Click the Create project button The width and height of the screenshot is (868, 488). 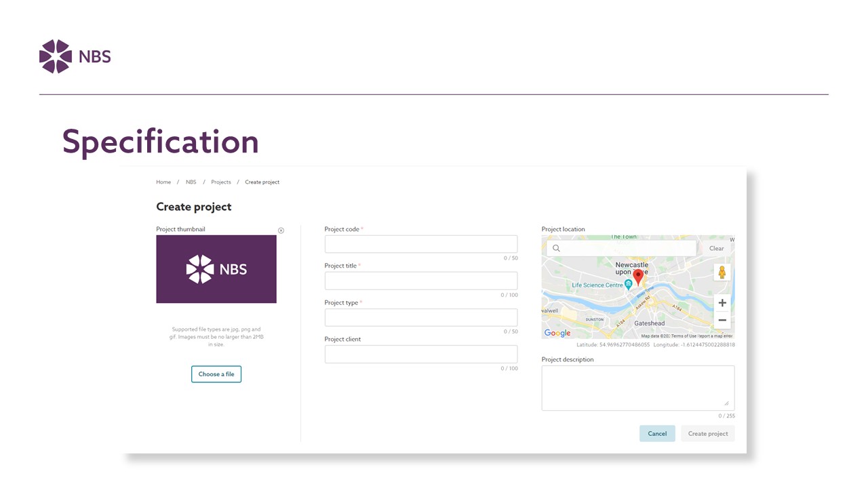[x=708, y=434]
